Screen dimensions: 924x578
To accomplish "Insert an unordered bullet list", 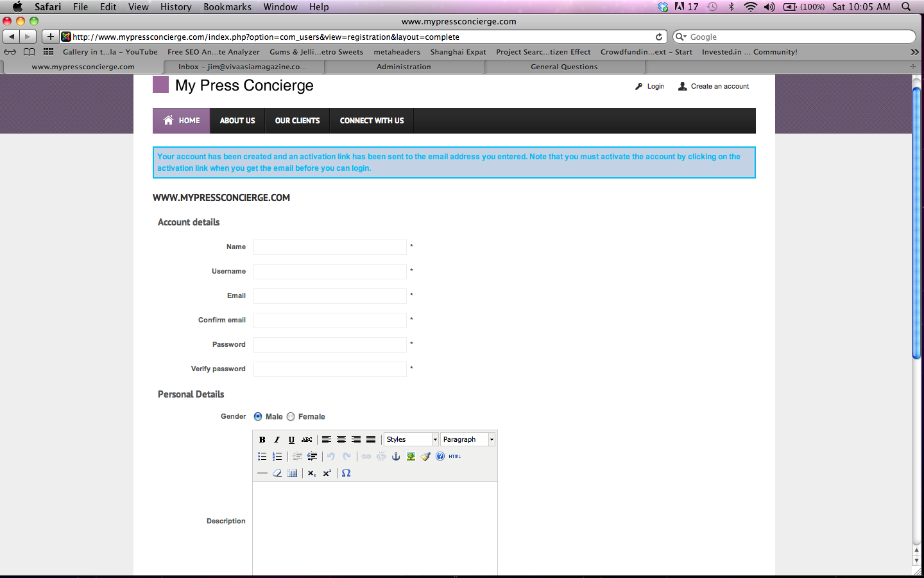I will (262, 456).
